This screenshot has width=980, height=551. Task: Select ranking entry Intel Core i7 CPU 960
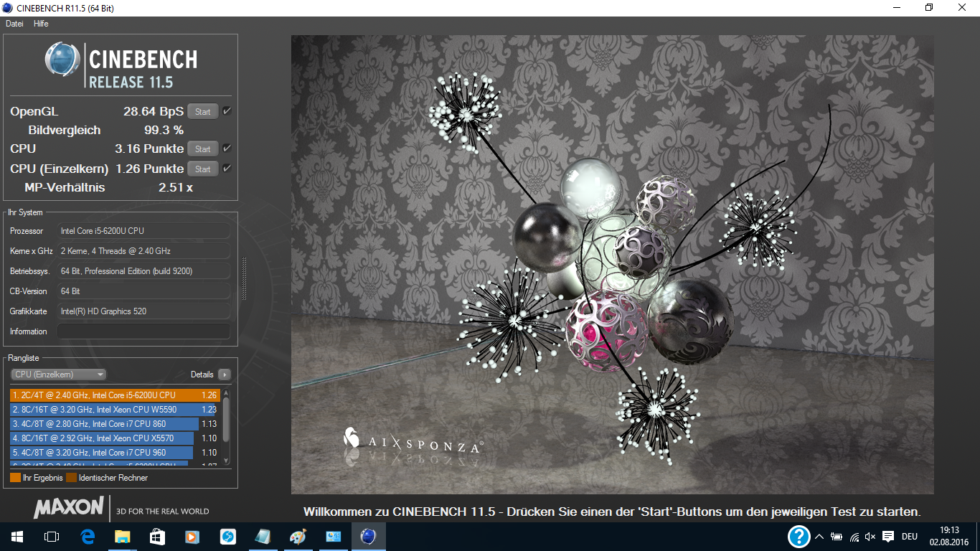115,453
